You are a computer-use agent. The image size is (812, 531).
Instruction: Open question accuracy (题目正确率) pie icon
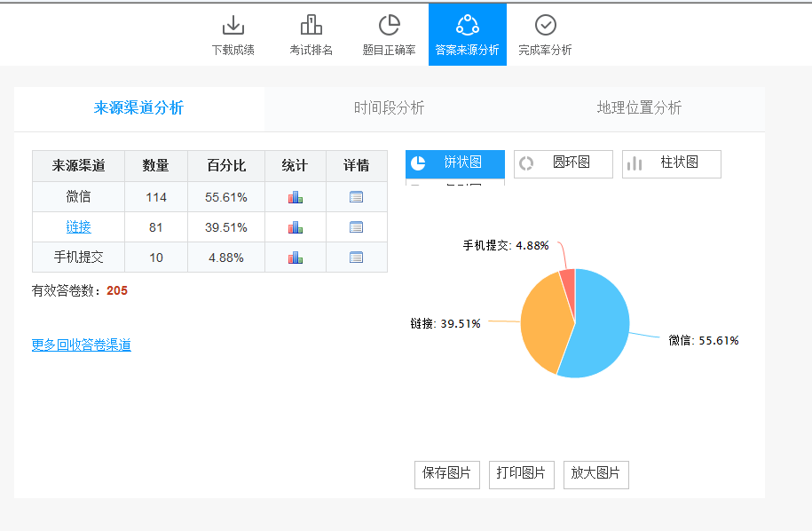389,26
